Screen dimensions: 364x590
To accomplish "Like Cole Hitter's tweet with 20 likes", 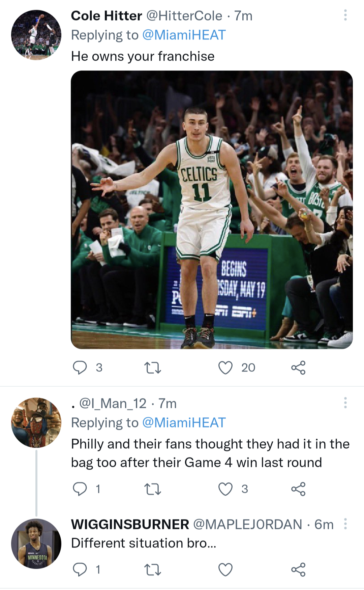I will pyautogui.click(x=225, y=367).
